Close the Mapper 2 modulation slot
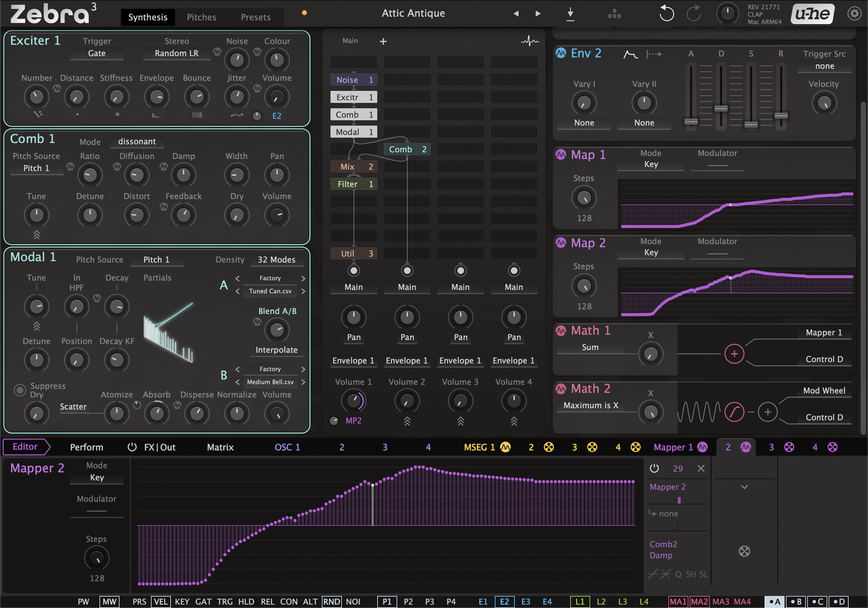Viewport: 868px width, 608px height. click(701, 468)
